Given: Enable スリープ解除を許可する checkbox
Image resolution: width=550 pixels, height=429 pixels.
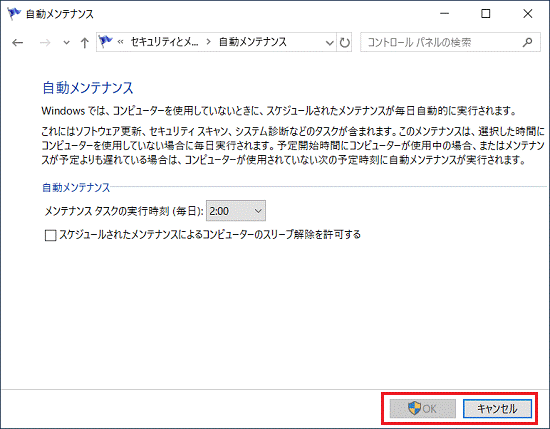Looking at the screenshot, I should [x=51, y=235].
